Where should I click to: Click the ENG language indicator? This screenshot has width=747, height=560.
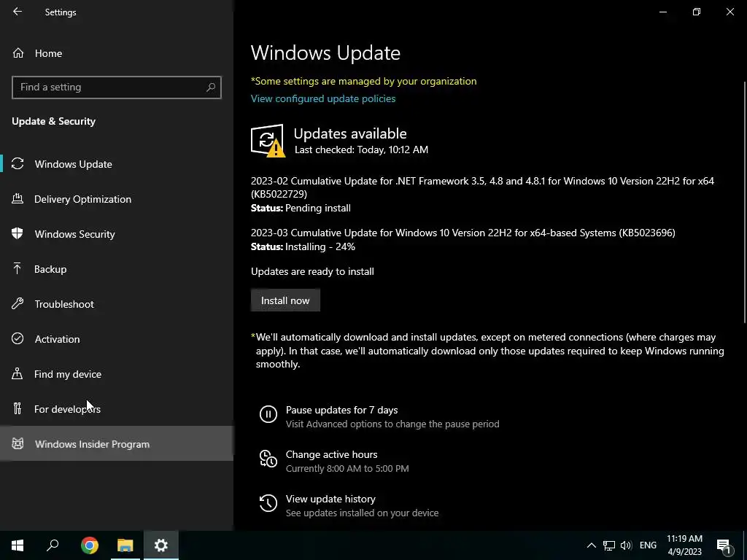(648, 545)
